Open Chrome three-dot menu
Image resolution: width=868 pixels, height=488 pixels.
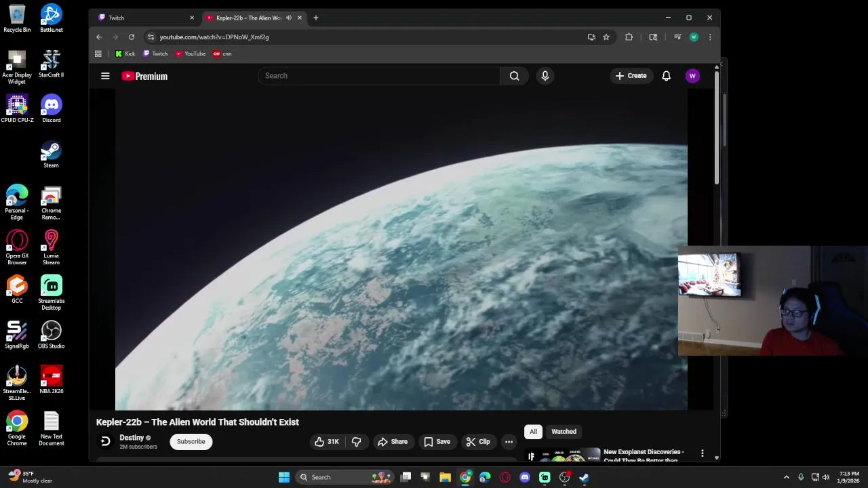click(x=710, y=37)
